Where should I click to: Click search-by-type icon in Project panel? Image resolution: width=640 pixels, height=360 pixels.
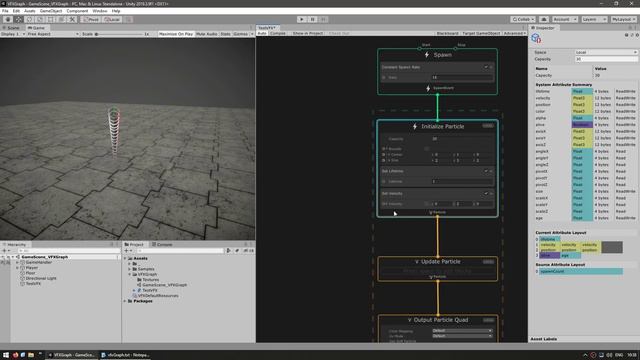229,251
